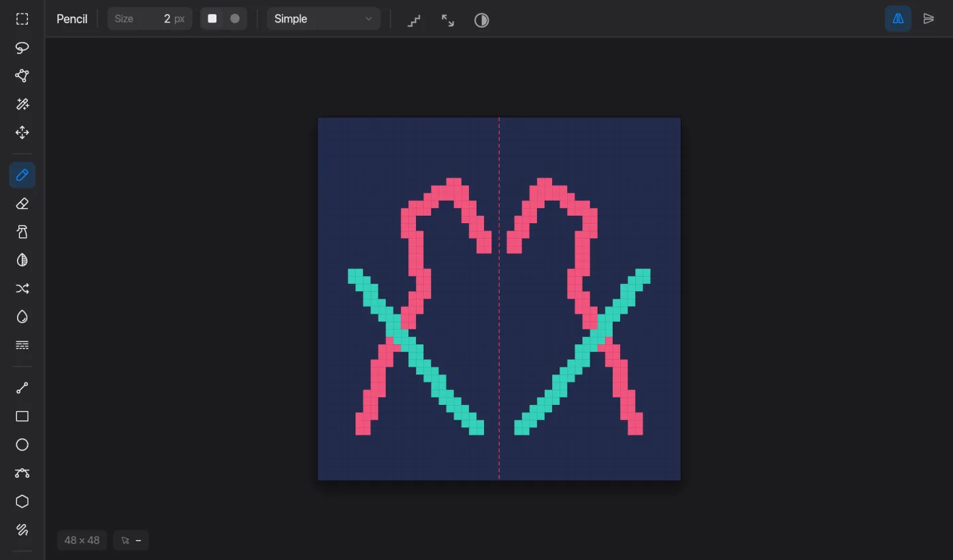Select the line tool
Screen dimensions: 953x560
22,388
